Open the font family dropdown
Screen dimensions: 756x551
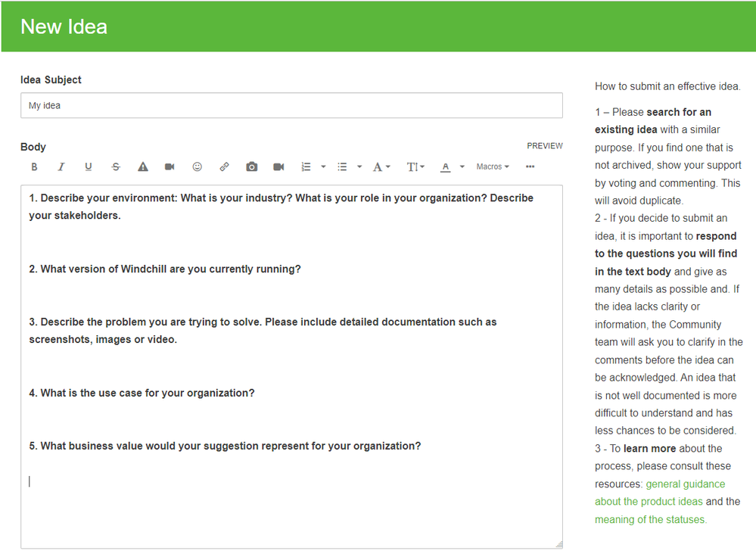tap(381, 167)
